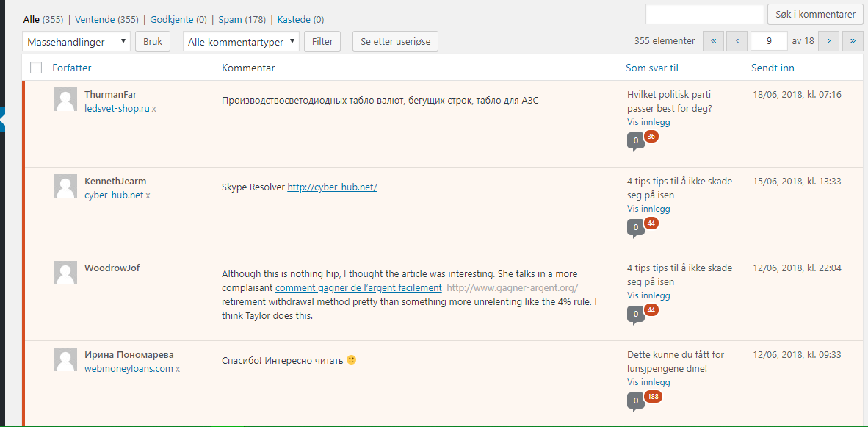Go to previous comments page

coord(737,41)
